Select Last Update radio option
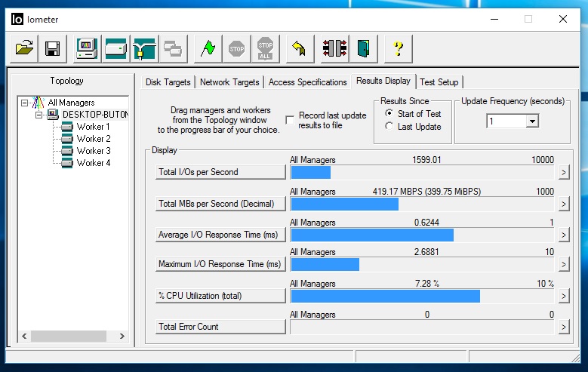The width and height of the screenshot is (588, 372). click(x=389, y=126)
